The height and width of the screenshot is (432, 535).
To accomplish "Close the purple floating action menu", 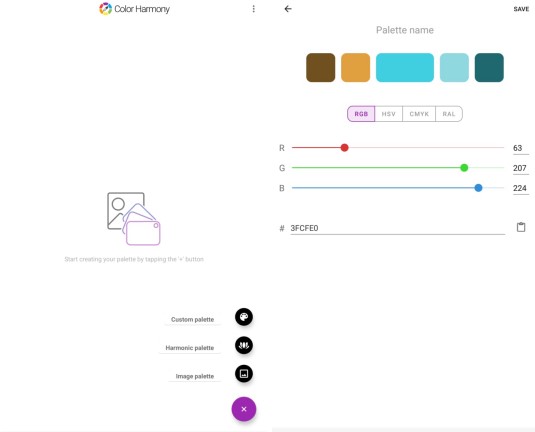I will tap(244, 409).
